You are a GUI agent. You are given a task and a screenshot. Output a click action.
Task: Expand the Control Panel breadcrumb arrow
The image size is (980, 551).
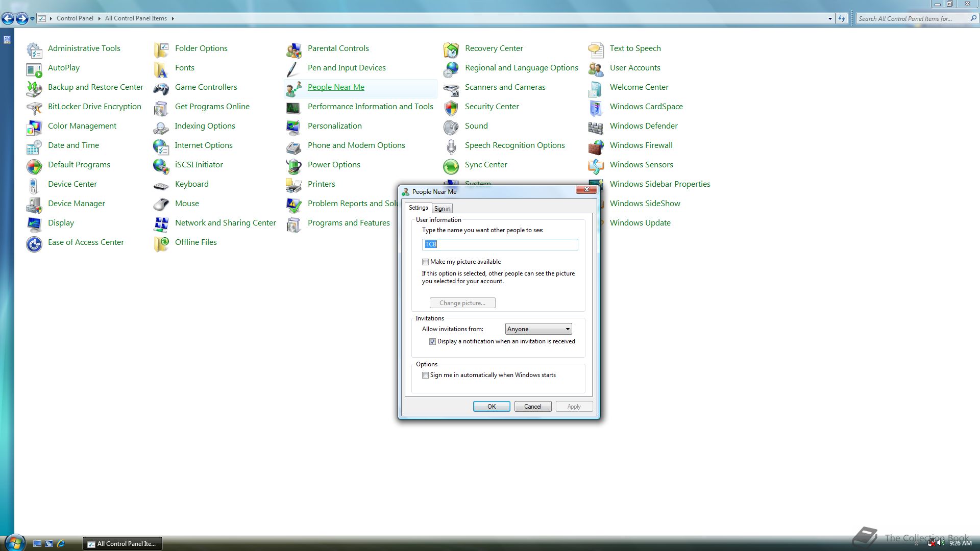tap(100, 18)
